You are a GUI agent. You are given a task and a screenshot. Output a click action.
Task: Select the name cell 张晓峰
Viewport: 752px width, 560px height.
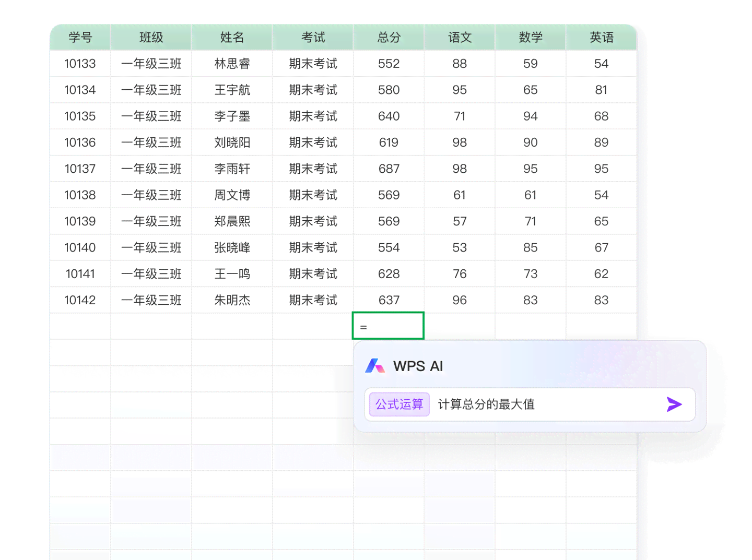[x=232, y=247]
